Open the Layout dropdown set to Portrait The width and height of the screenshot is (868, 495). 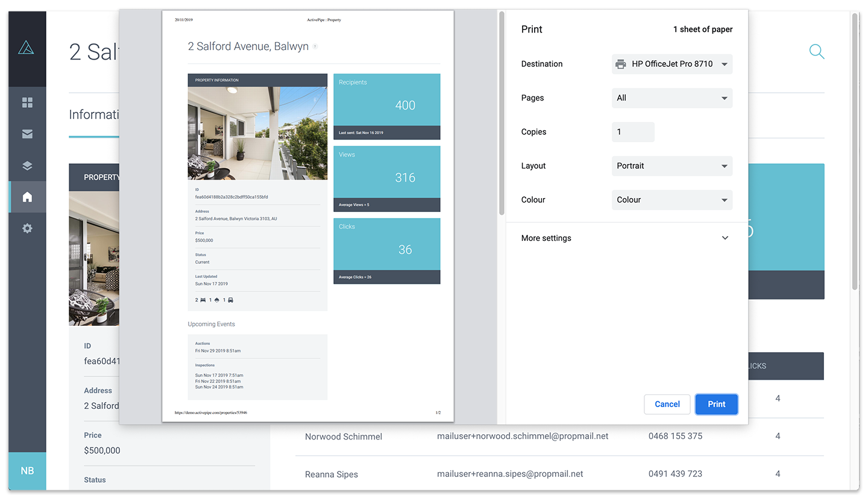[x=672, y=166]
